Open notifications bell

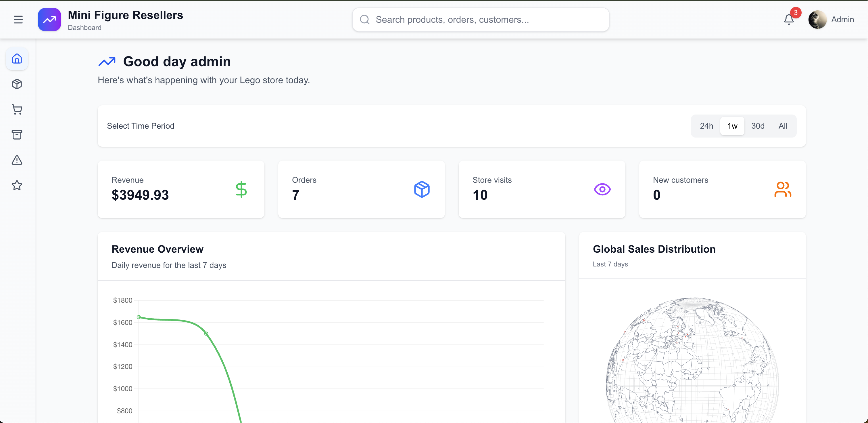point(788,20)
